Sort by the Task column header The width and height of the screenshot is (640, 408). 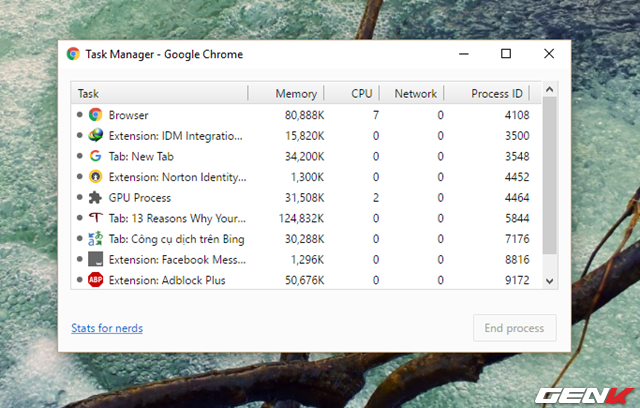pos(159,93)
